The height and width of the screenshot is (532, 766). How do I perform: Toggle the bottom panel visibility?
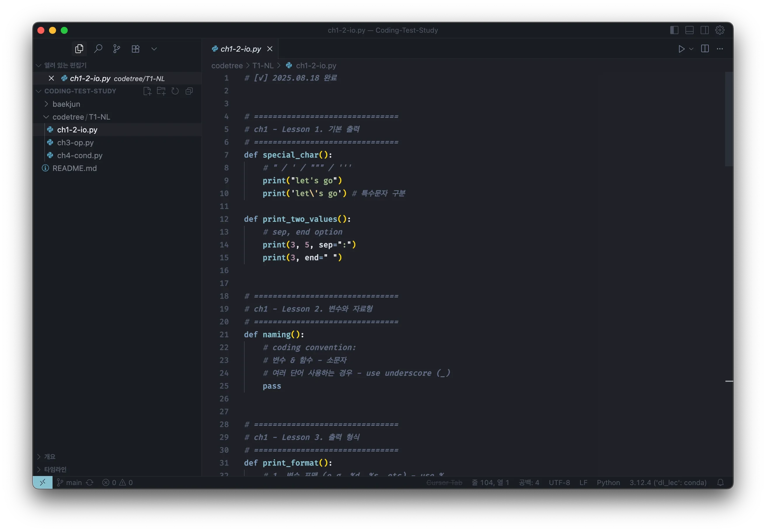pos(689,30)
